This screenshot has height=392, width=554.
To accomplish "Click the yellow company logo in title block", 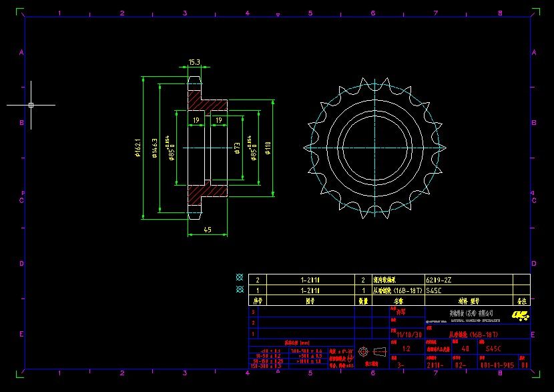I will point(520,315).
